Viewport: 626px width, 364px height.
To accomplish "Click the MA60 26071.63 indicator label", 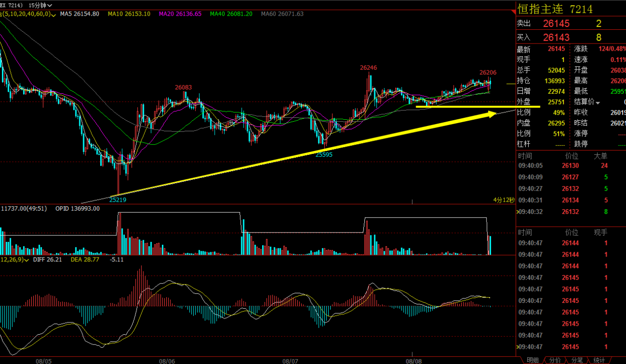I will (282, 14).
